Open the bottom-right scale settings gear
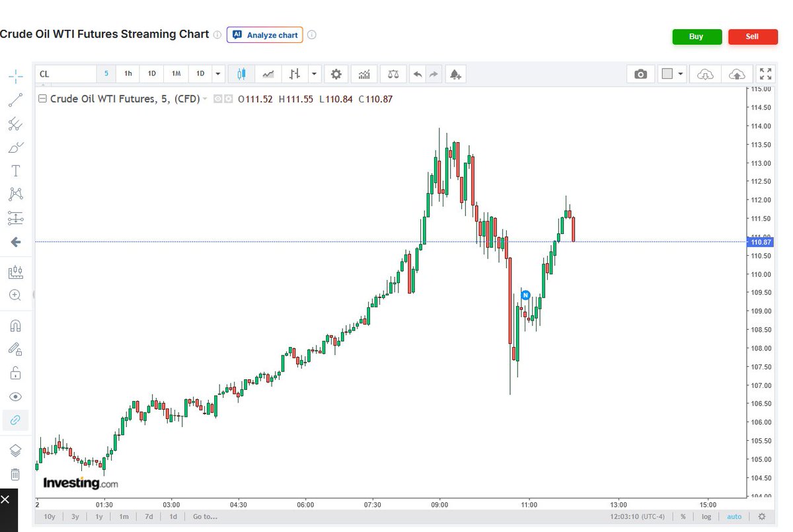The width and height of the screenshot is (793, 532). pyautogui.click(x=762, y=517)
